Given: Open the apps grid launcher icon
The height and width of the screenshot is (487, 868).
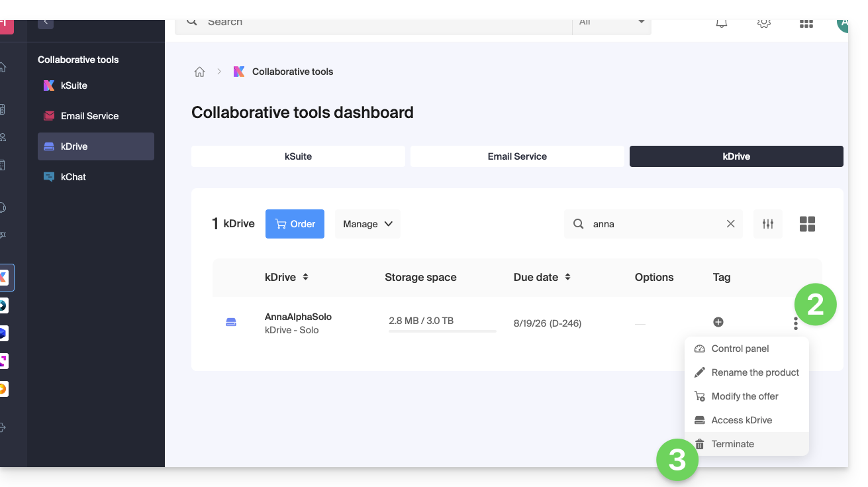Looking at the screenshot, I should [806, 23].
